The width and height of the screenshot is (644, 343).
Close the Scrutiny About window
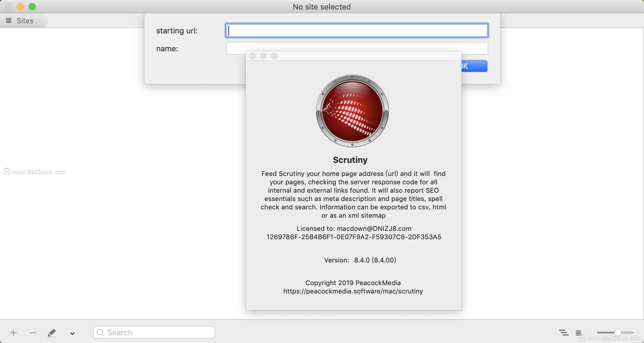(x=253, y=56)
